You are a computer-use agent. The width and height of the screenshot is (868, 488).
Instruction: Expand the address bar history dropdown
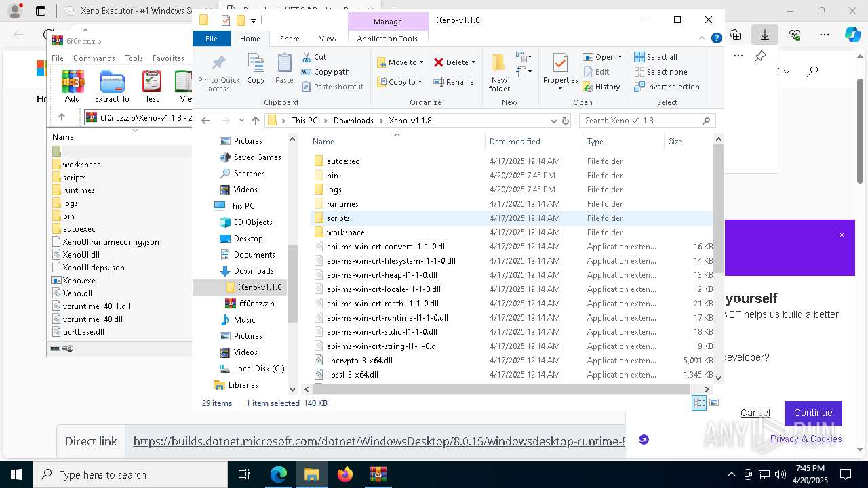(x=554, y=121)
